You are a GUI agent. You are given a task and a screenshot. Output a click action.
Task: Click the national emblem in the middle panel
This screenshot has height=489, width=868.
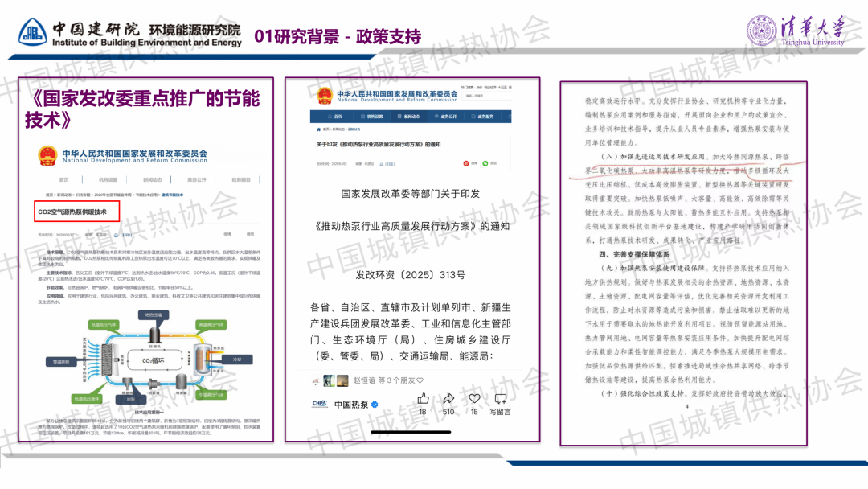click(323, 97)
